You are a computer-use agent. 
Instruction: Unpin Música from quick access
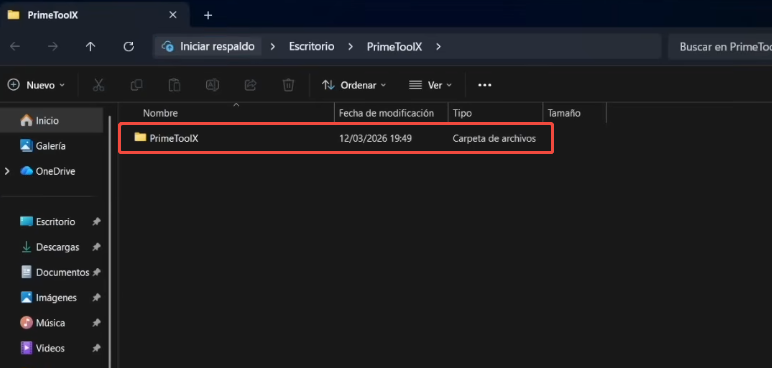pyautogui.click(x=96, y=323)
